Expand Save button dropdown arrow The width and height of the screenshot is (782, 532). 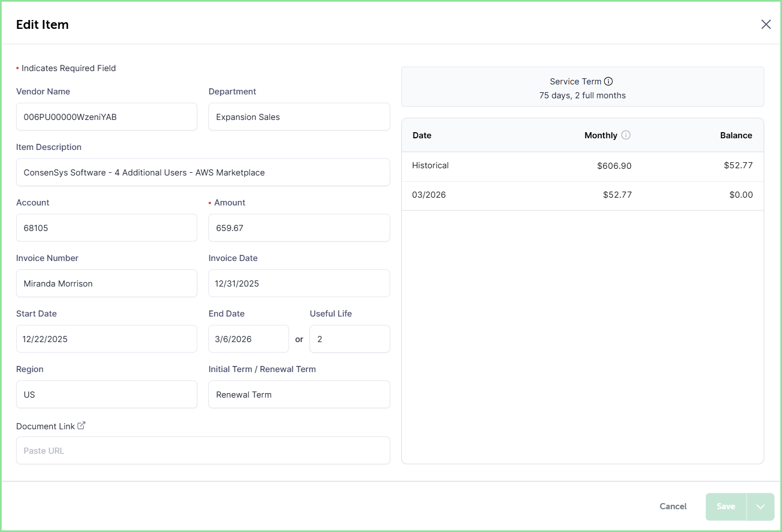760,506
